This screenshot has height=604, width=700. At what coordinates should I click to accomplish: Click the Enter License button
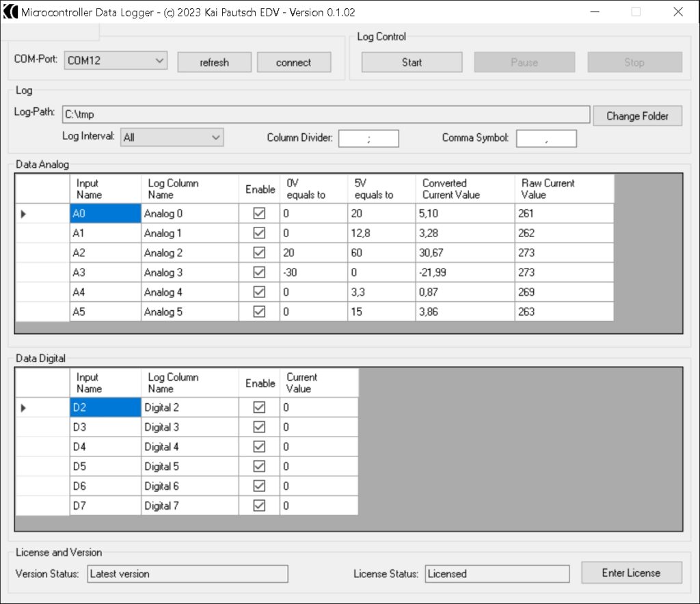(632, 573)
